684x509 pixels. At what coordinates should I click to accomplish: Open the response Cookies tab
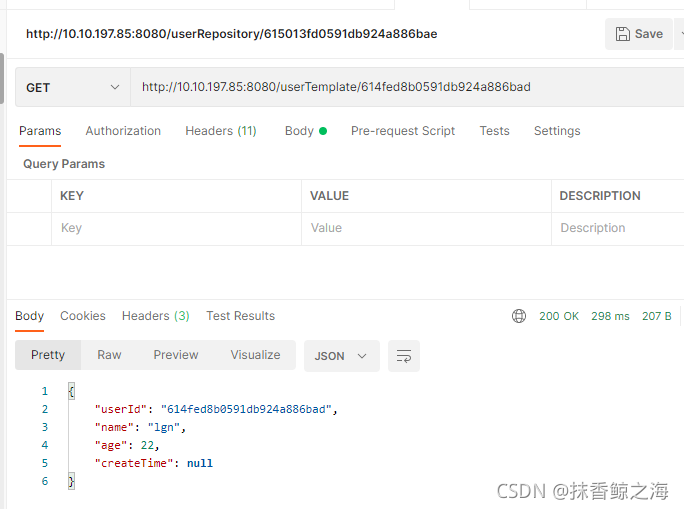point(83,316)
